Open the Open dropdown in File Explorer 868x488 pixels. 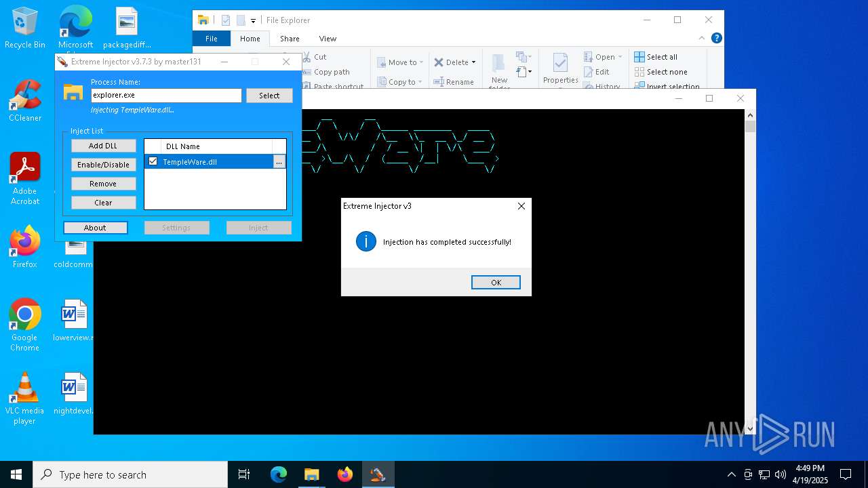coord(603,57)
